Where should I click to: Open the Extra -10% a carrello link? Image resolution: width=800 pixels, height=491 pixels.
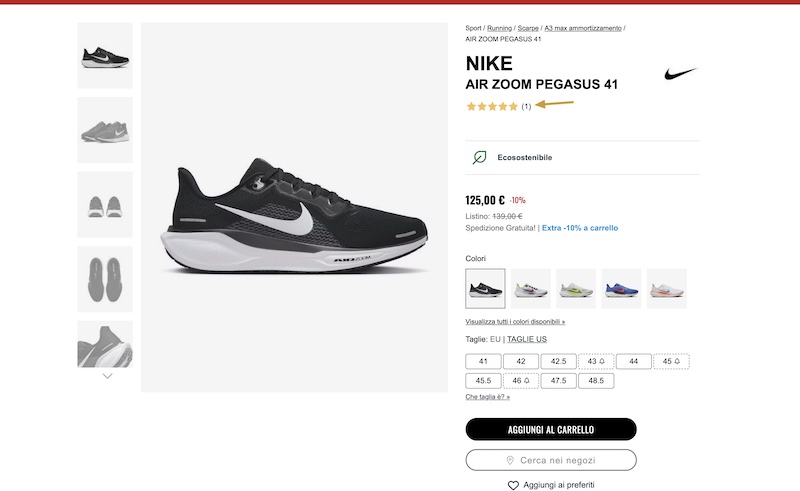coord(580,228)
